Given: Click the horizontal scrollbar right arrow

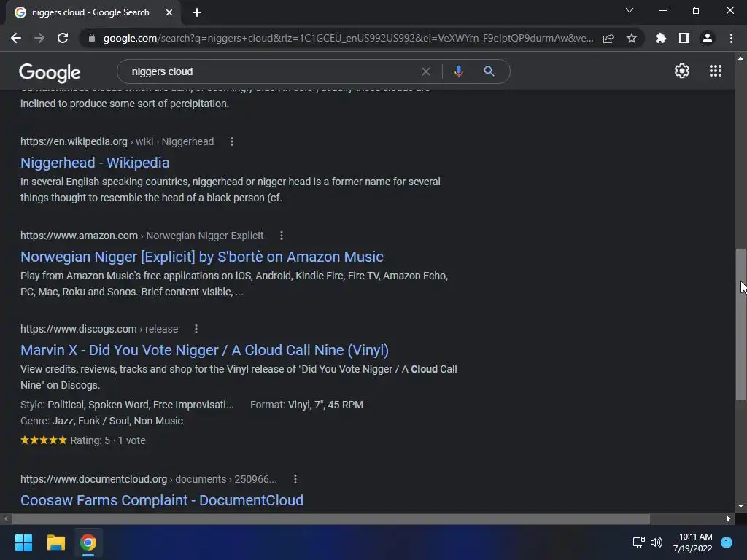Looking at the screenshot, I should pyautogui.click(x=729, y=518).
